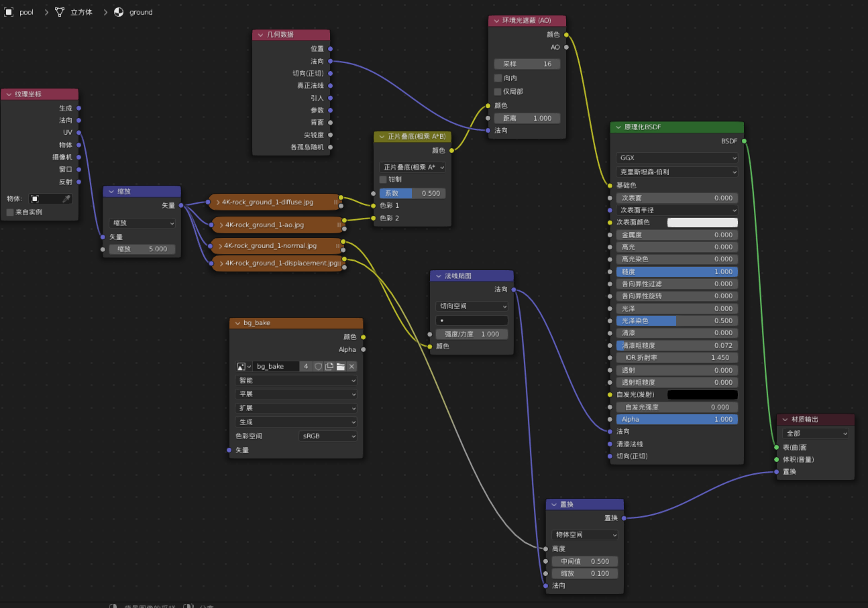Click user count 4 on bg_bake image
868x608 pixels.
[x=306, y=367]
